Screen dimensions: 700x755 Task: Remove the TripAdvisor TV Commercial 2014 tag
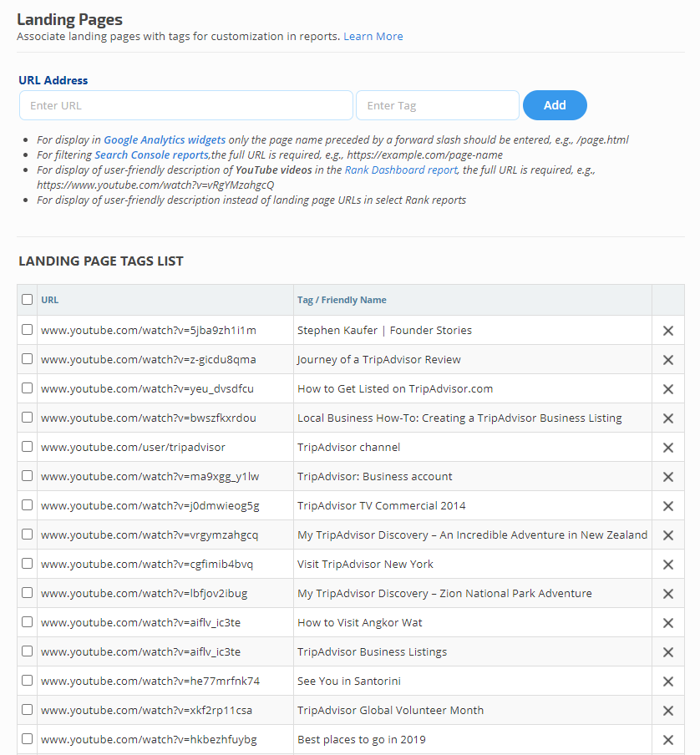click(668, 506)
